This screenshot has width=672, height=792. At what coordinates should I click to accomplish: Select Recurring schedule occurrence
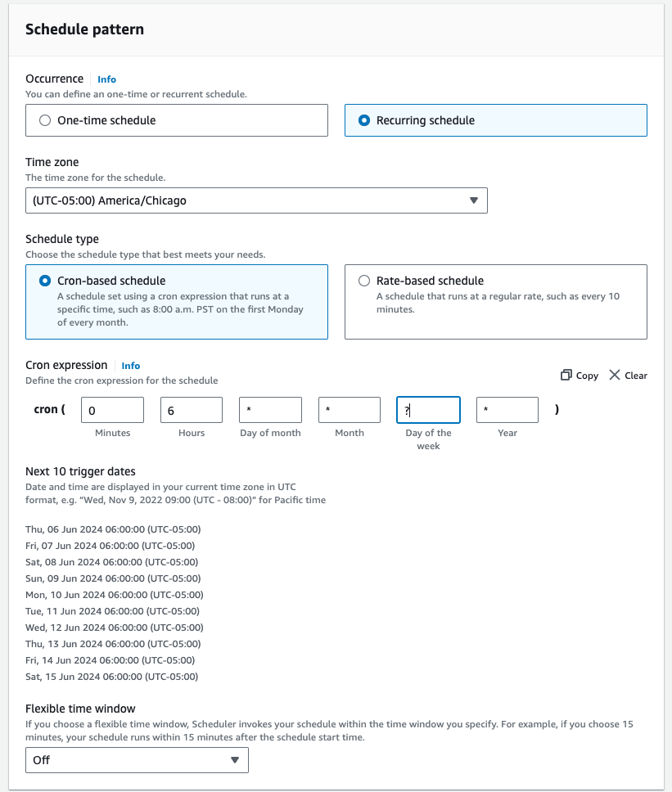(x=364, y=119)
